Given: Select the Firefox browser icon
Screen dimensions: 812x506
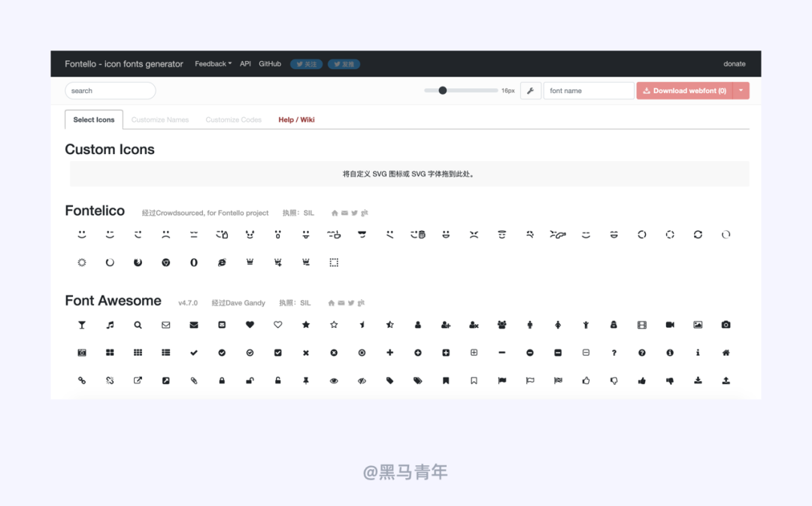Looking at the screenshot, I should [138, 262].
